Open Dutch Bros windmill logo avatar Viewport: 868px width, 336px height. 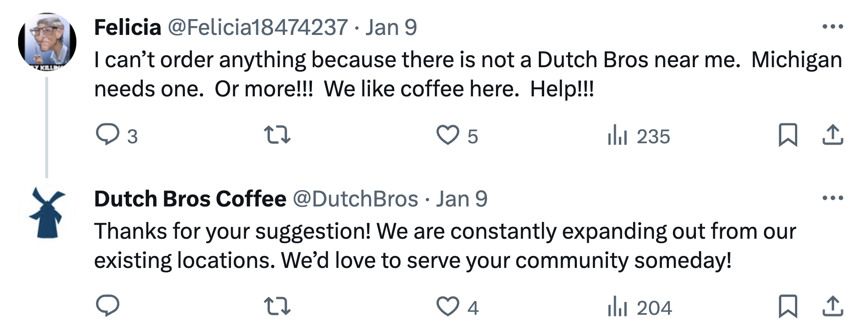tap(47, 213)
